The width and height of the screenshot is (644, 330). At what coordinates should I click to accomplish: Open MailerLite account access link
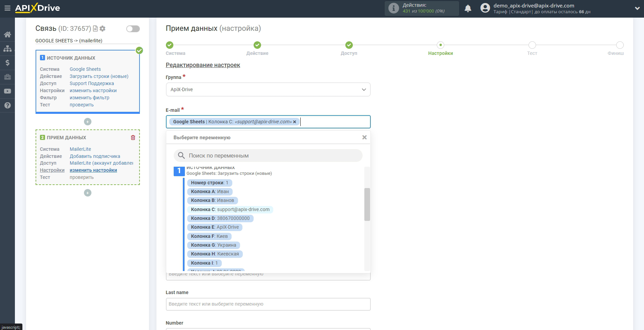102,163
